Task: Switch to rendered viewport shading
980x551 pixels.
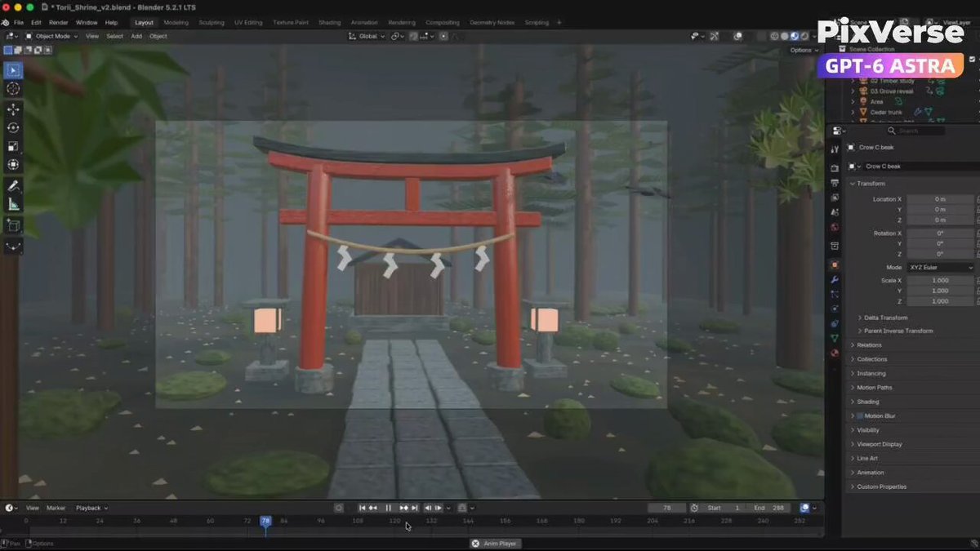Action: pos(804,36)
